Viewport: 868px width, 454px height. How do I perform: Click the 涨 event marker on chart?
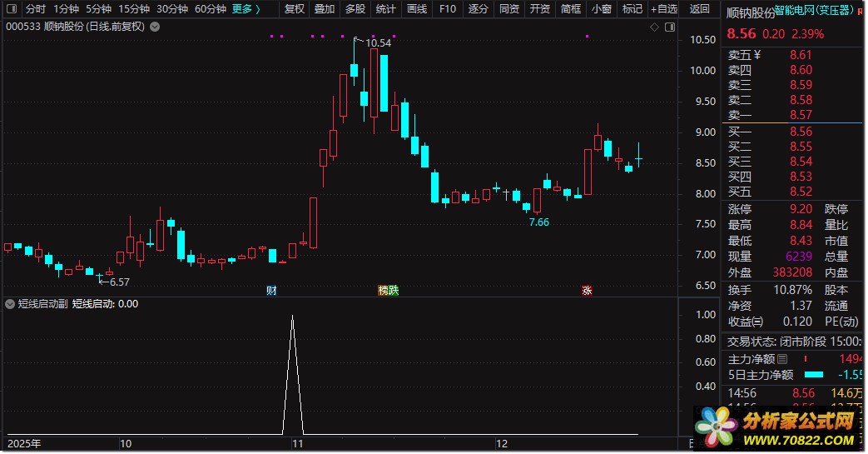click(587, 291)
